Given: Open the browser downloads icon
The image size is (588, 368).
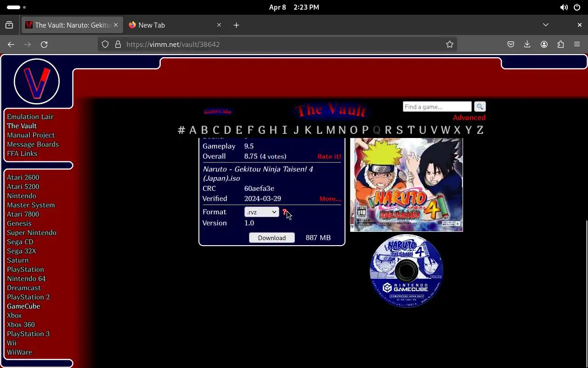Looking at the screenshot, I should [x=527, y=44].
